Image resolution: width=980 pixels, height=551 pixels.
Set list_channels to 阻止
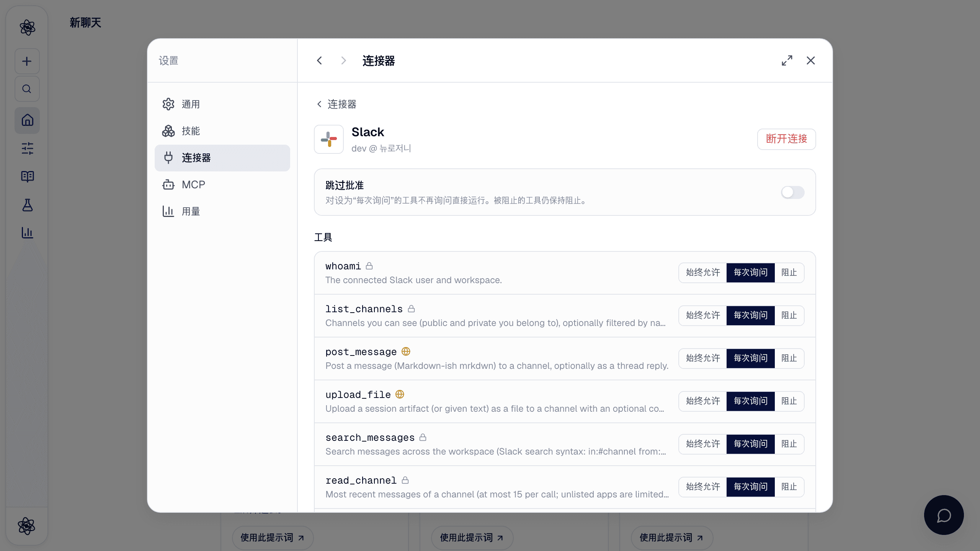789,315
